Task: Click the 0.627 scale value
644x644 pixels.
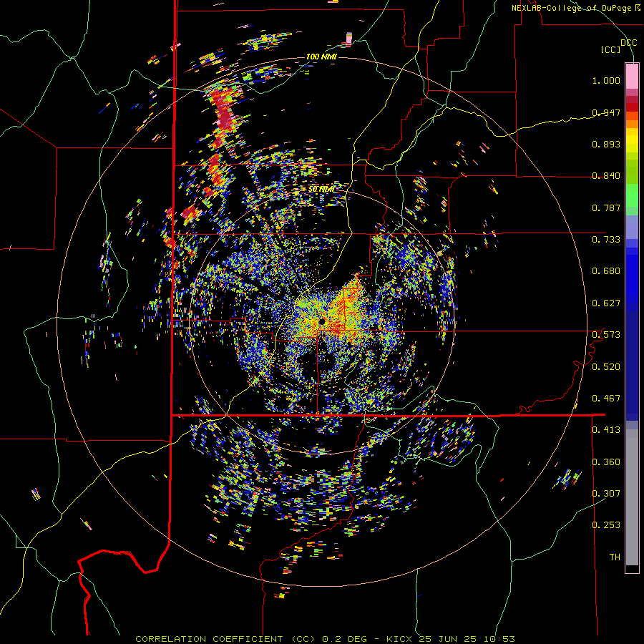Action: pyautogui.click(x=606, y=303)
